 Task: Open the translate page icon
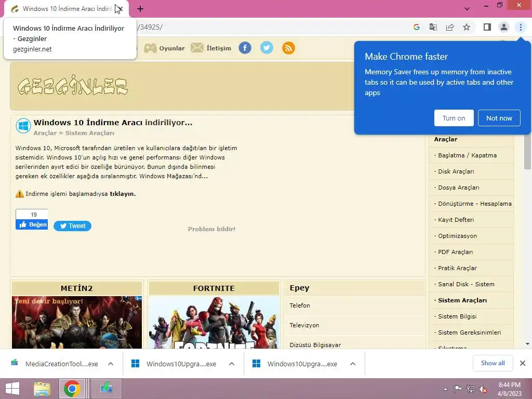tap(433, 27)
